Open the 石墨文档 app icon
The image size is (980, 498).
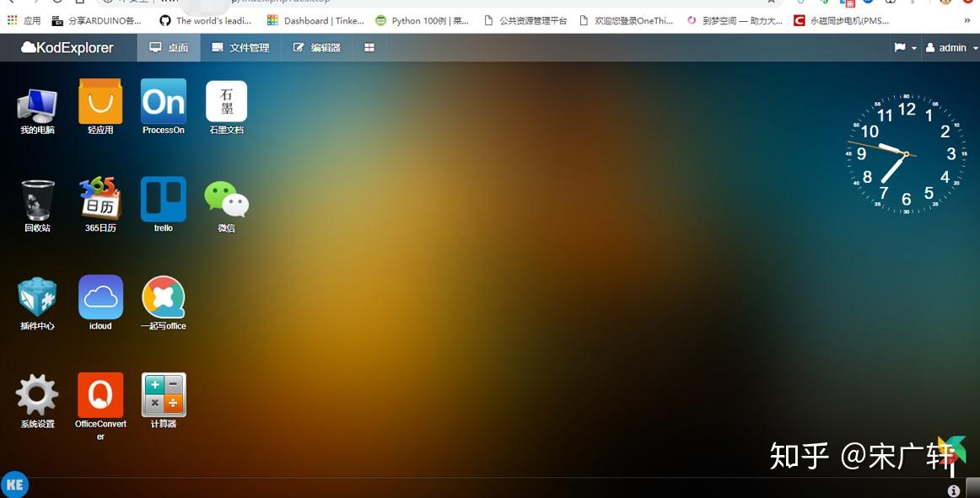pyautogui.click(x=226, y=101)
